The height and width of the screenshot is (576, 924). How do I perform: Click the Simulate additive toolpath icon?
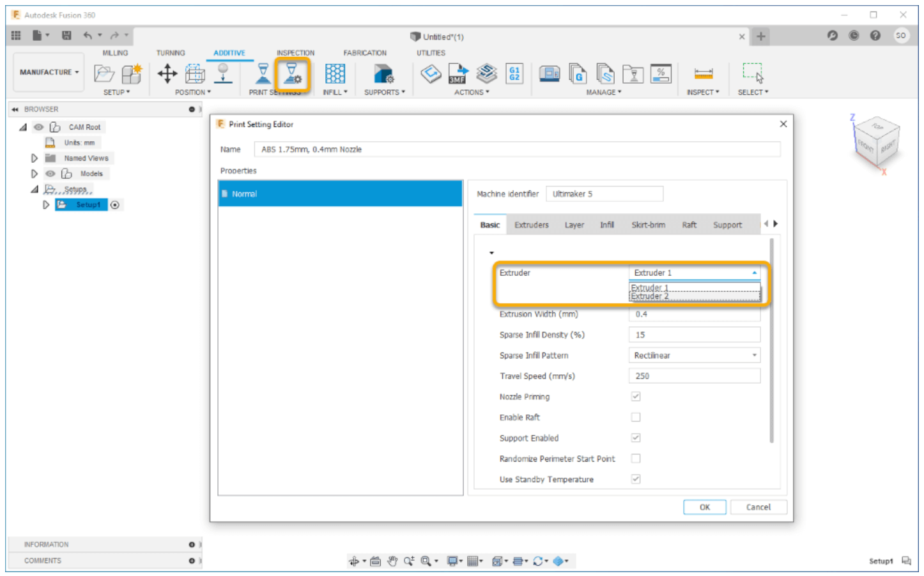pos(486,73)
